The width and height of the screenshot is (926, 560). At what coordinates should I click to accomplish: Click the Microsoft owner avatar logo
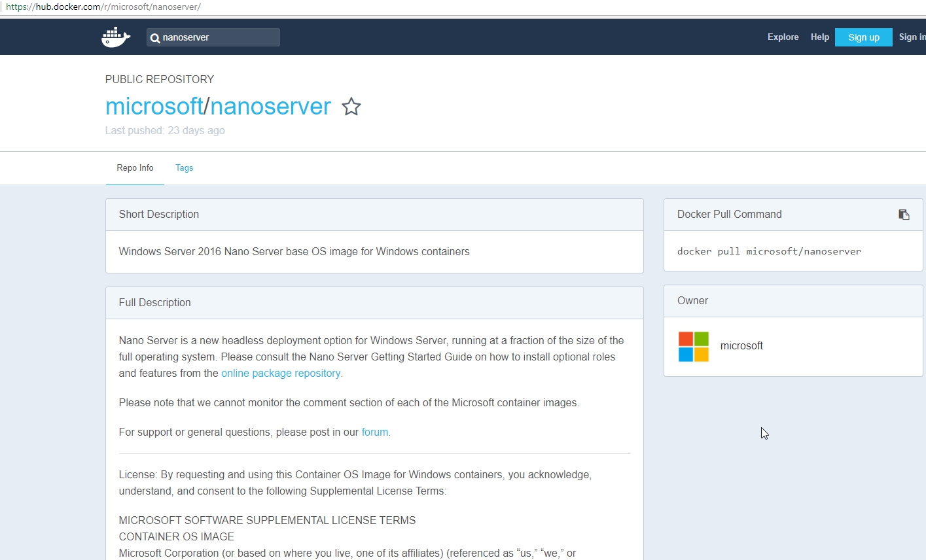[x=692, y=345]
